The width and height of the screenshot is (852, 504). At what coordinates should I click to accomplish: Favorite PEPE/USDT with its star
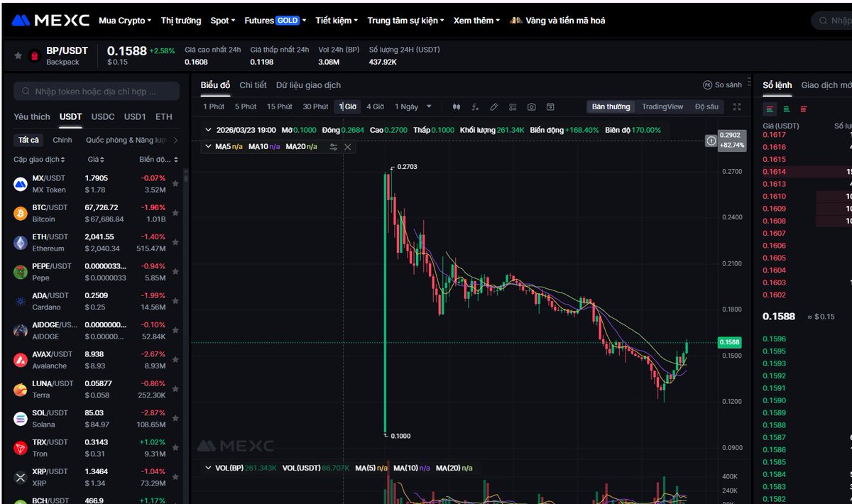pyautogui.click(x=175, y=272)
